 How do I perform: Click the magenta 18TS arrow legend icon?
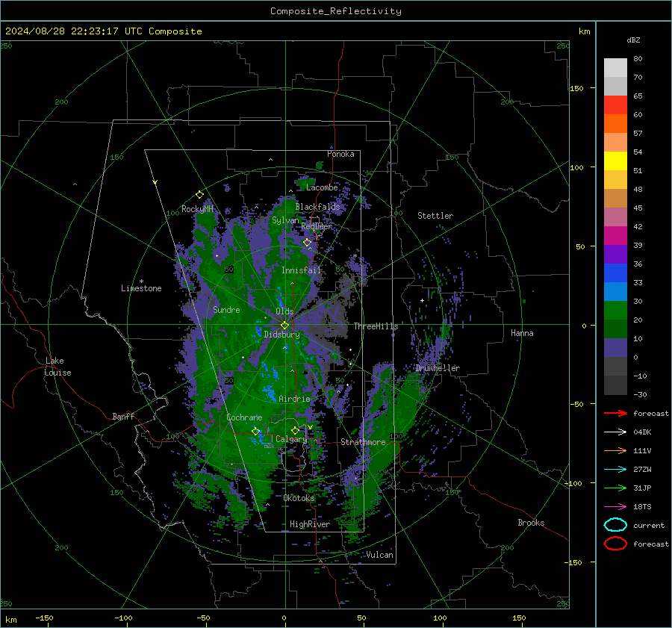pos(615,507)
